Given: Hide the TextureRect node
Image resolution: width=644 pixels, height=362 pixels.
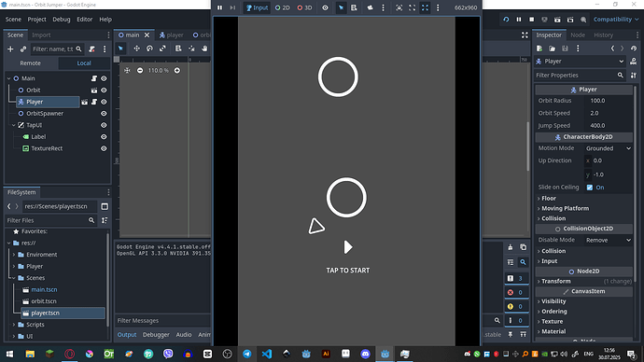Looking at the screenshot, I should click(x=104, y=148).
